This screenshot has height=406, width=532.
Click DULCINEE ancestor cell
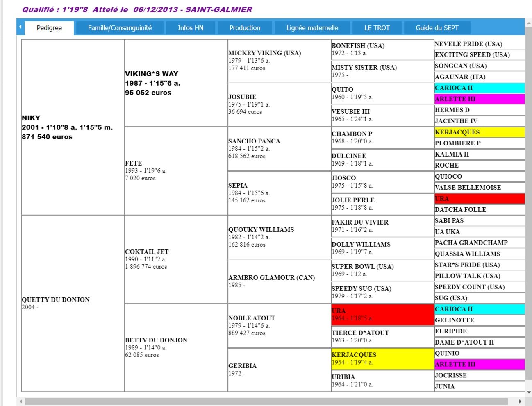click(x=383, y=160)
